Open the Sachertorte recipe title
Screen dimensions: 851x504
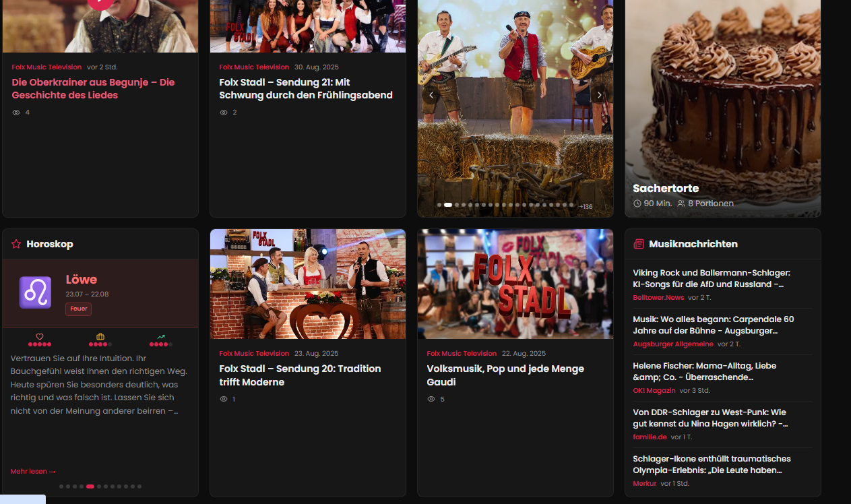click(x=666, y=189)
